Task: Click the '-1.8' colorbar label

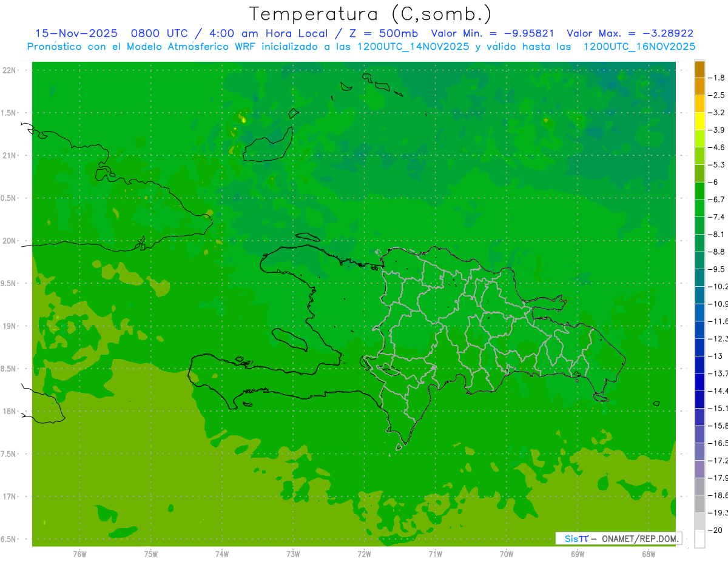Action: pos(716,78)
